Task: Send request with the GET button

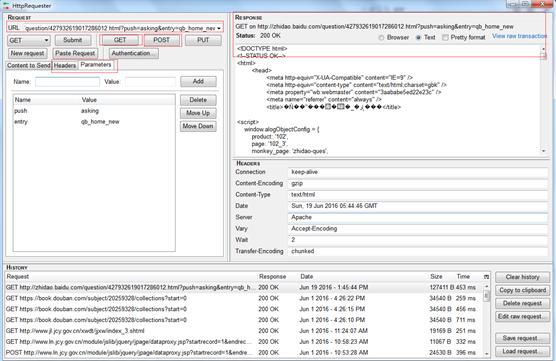Action: [x=120, y=40]
